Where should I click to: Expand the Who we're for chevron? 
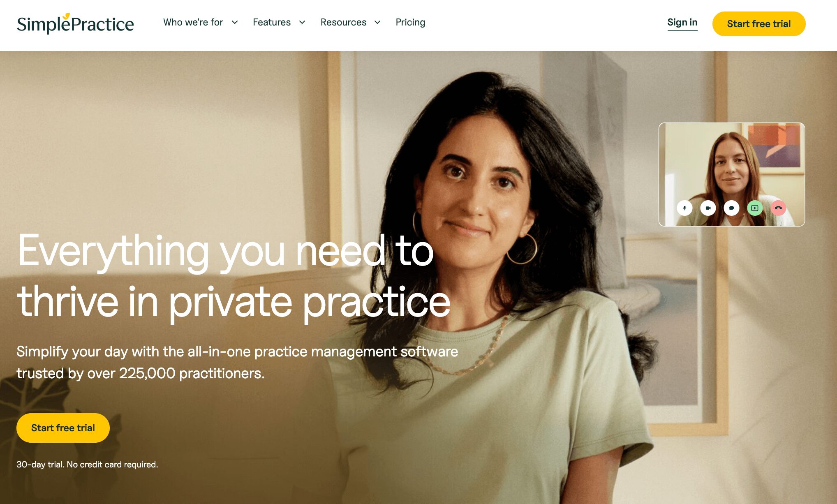[x=235, y=22]
